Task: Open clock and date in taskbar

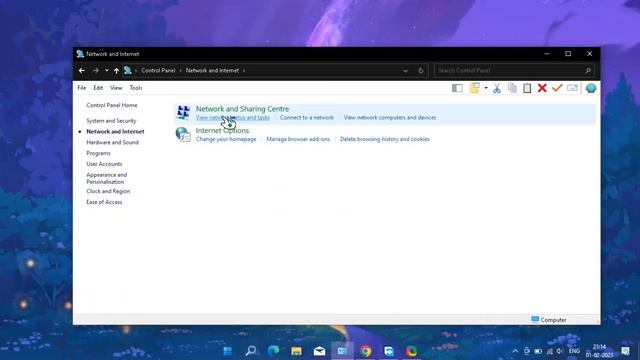Action: (599, 351)
